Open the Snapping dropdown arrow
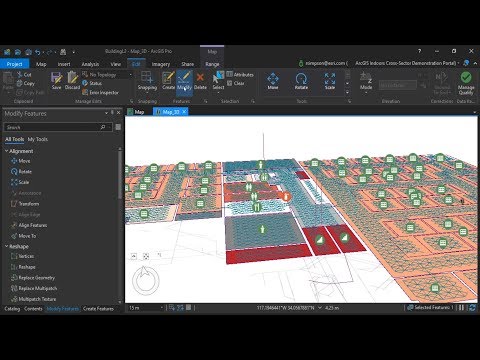Image resolution: width=480 pixels, height=360 pixels. click(x=147, y=93)
